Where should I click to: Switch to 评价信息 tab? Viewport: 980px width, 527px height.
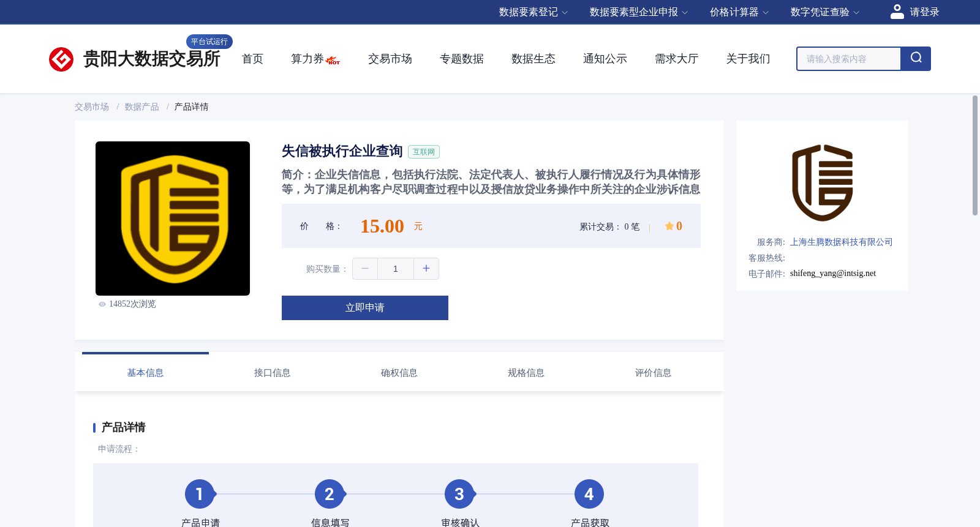click(x=653, y=373)
